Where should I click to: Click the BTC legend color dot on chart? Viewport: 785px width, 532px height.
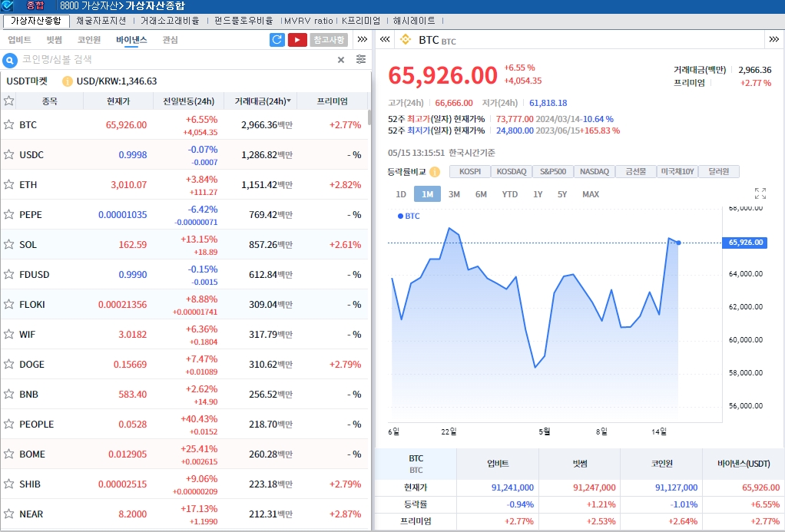[400, 216]
